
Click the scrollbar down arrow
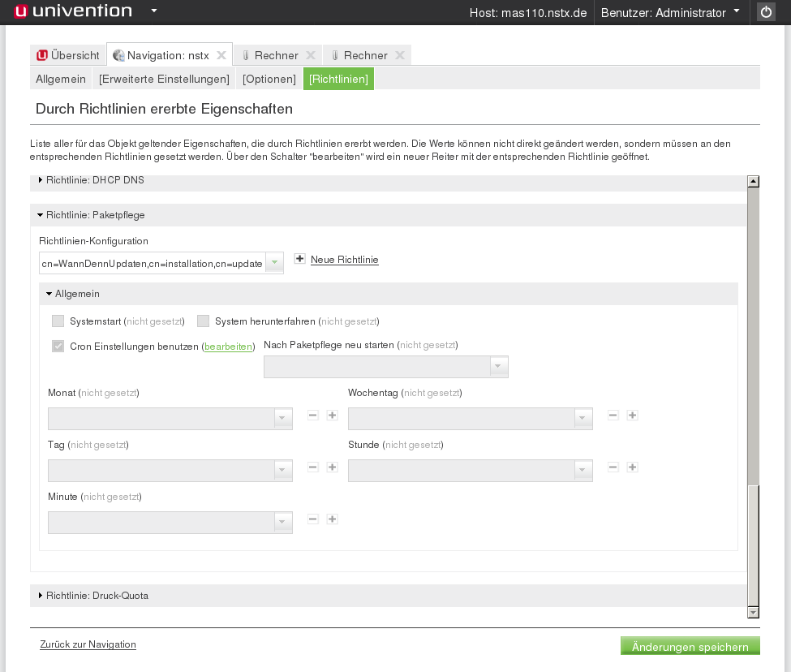pos(753,613)
